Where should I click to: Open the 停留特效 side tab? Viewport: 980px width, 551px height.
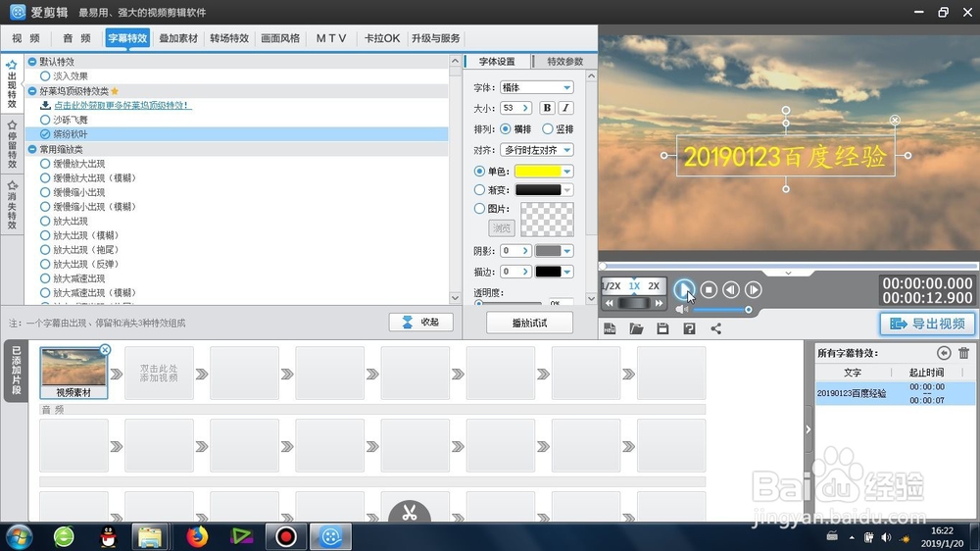click(11, 144)
